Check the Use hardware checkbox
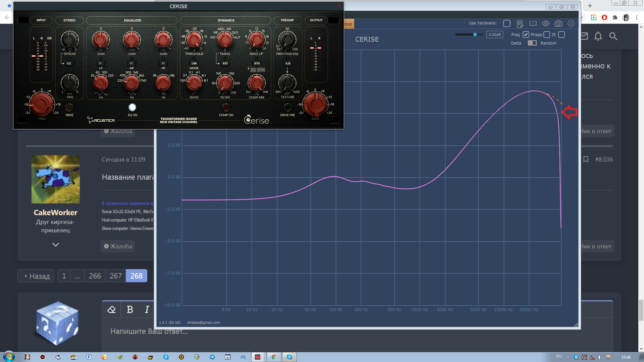 click(x=507, y=23)
